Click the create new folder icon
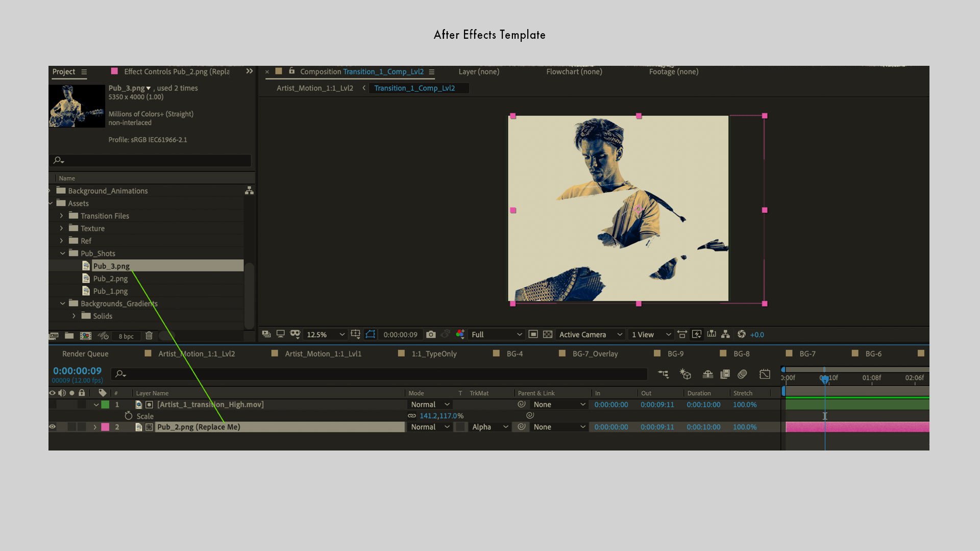Screen dimensions: 980x551 click(69, 336)
